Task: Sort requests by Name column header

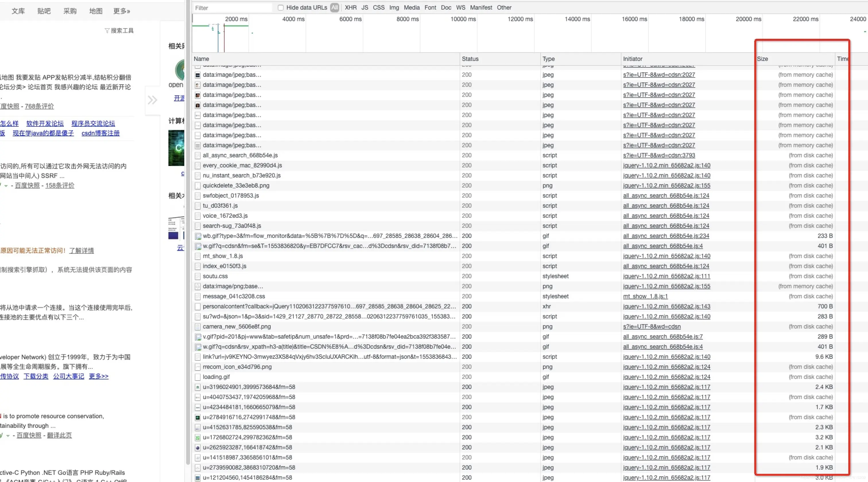Action: pyautogui.click(x=325, y=59)
